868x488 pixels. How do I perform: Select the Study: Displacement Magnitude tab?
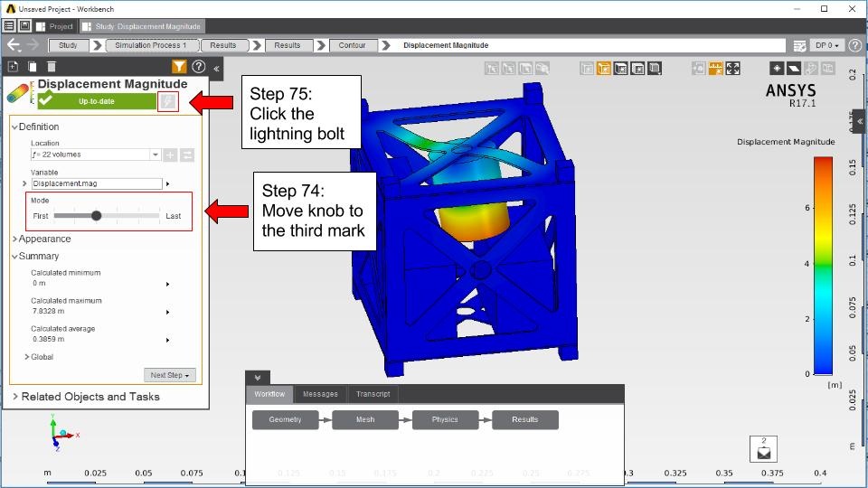[x=142, y=26]
